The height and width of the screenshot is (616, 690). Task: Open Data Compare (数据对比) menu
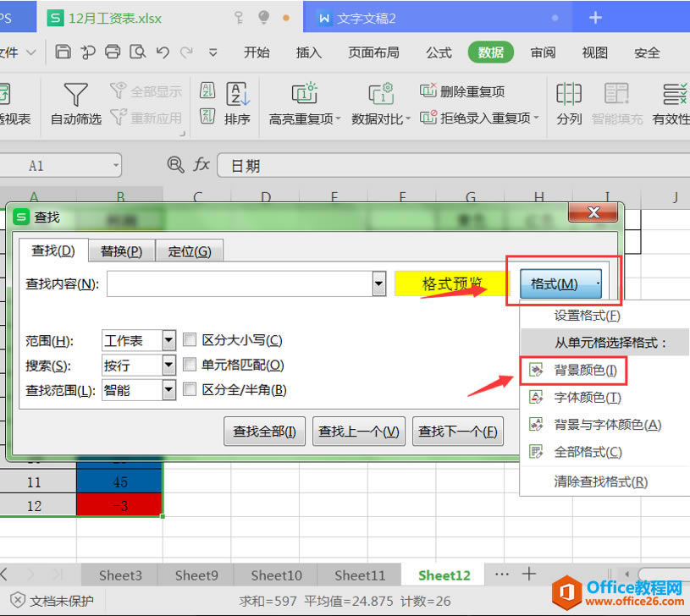click(x=381, y=103)
